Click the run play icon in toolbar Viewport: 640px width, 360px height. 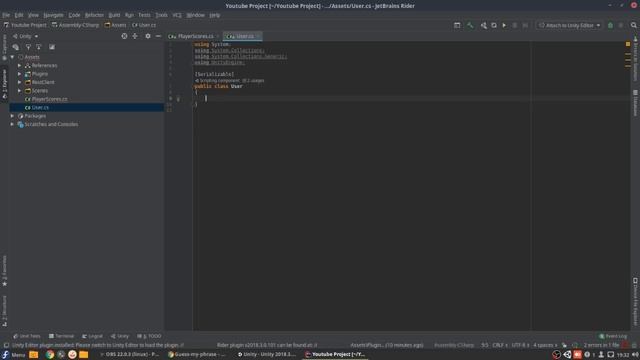tap(504, 25)
